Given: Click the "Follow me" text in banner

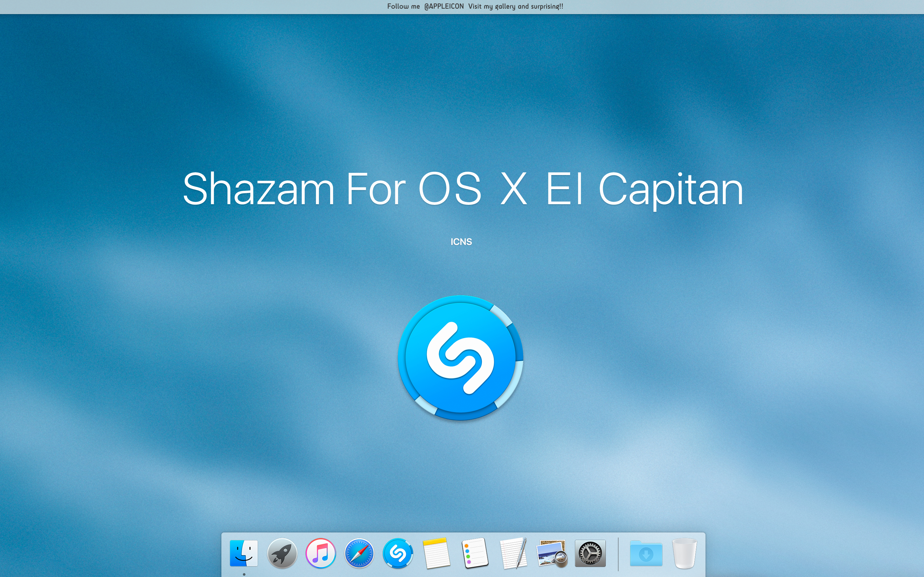Looking at the screenshot, I should (403, 6).
